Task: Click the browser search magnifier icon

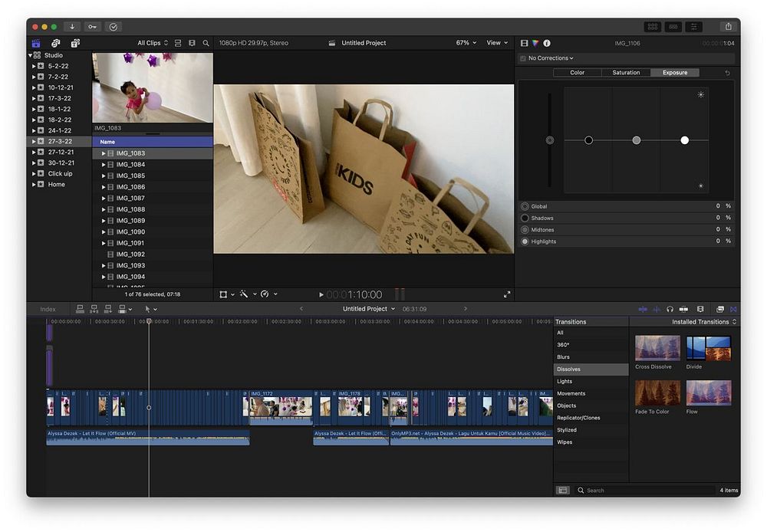Action: (206, 43)
